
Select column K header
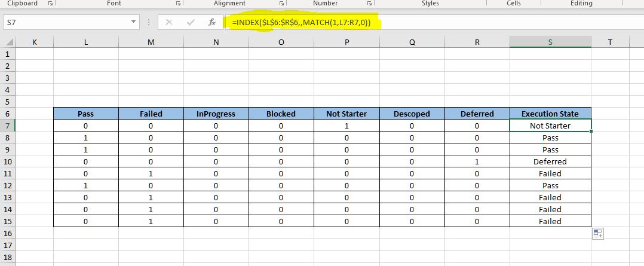[35, 42]
